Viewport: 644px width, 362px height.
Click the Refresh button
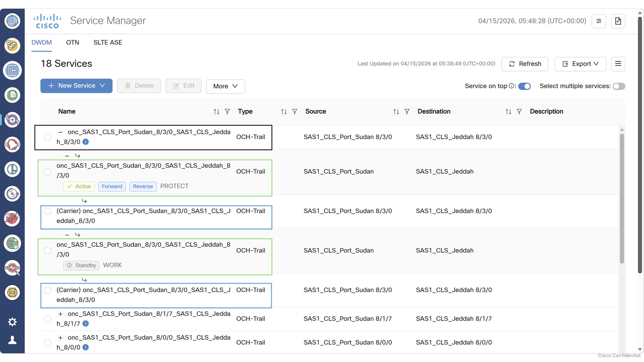pyautogui.click(x=524, y=64)
